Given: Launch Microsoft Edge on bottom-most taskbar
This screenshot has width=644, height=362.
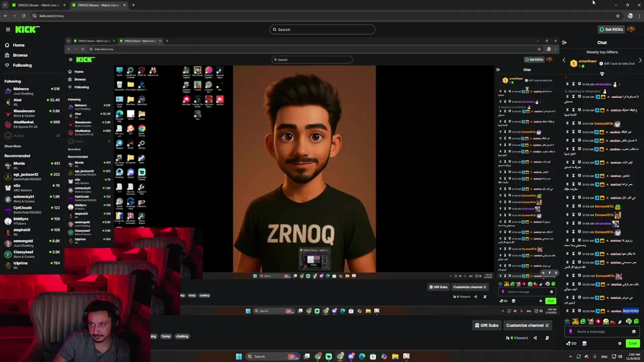Looking at the screenshot, I should pos(362,356).
